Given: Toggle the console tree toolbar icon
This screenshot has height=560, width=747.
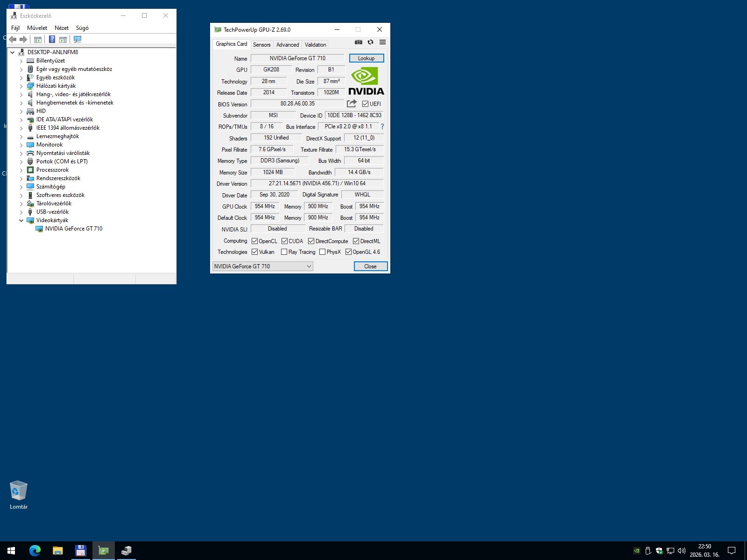Looking at the screenshot, I should pyautogui.click(x=38, y=40).
